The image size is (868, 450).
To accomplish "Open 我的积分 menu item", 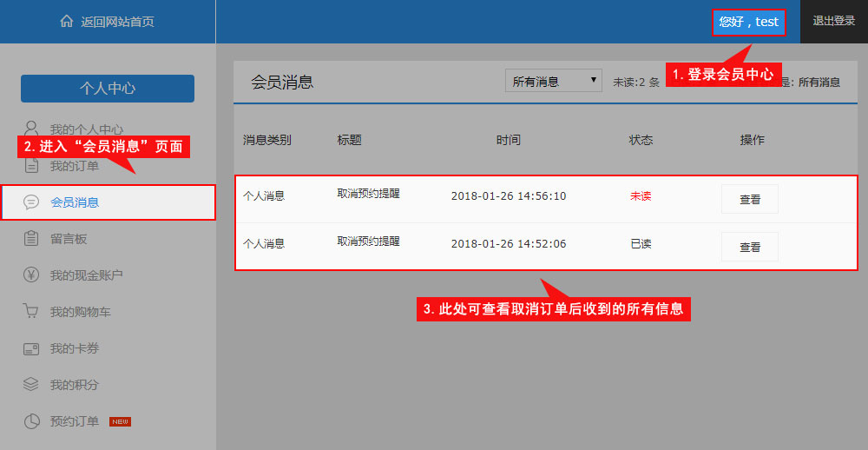I will coord(75,385).
